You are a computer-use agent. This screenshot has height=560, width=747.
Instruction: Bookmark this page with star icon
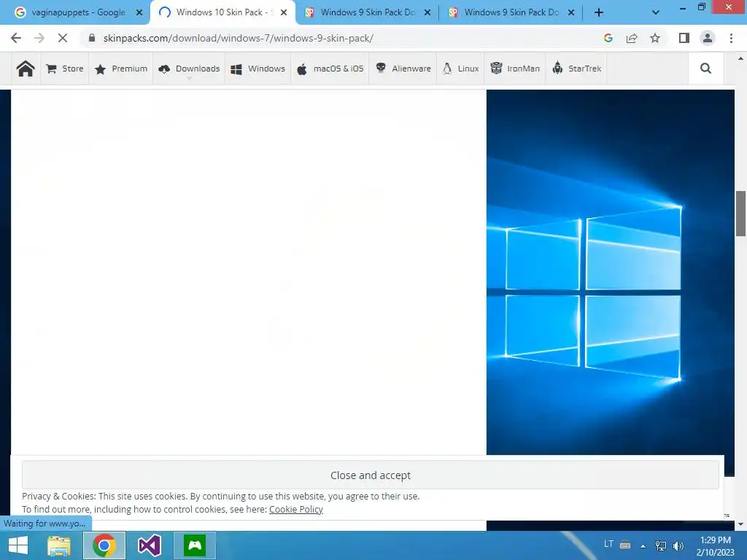point(655,38)
